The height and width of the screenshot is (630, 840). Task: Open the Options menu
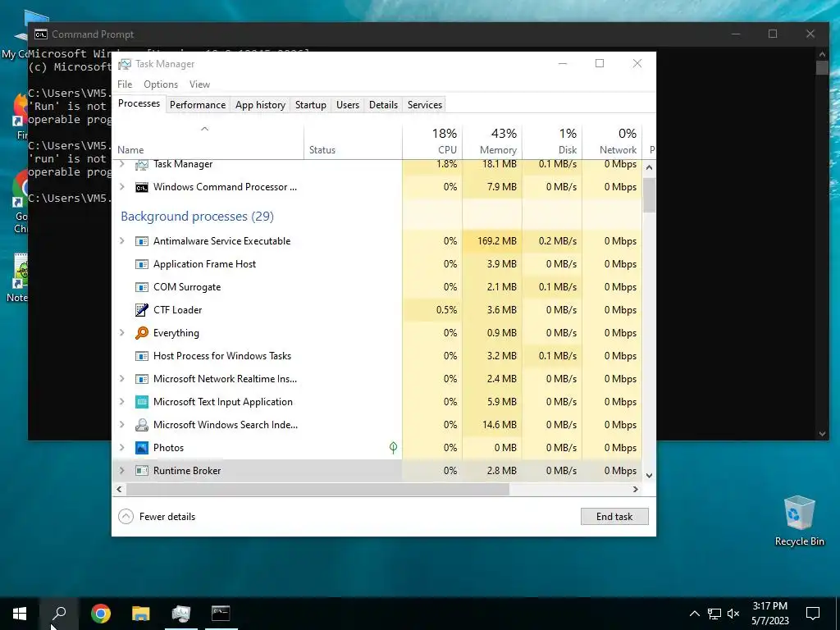pyautogui.click(x=161, y=84)
